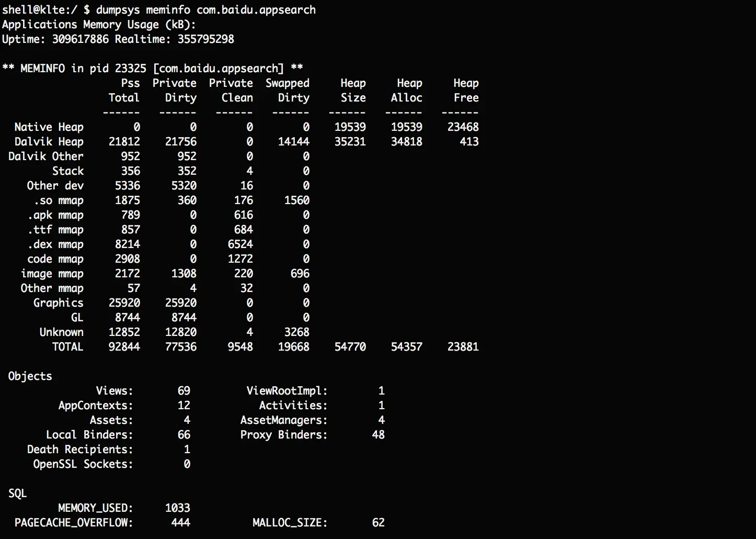Click the Uptime value 309617886
Screen dimensions: 756x539
coord(81,39)
